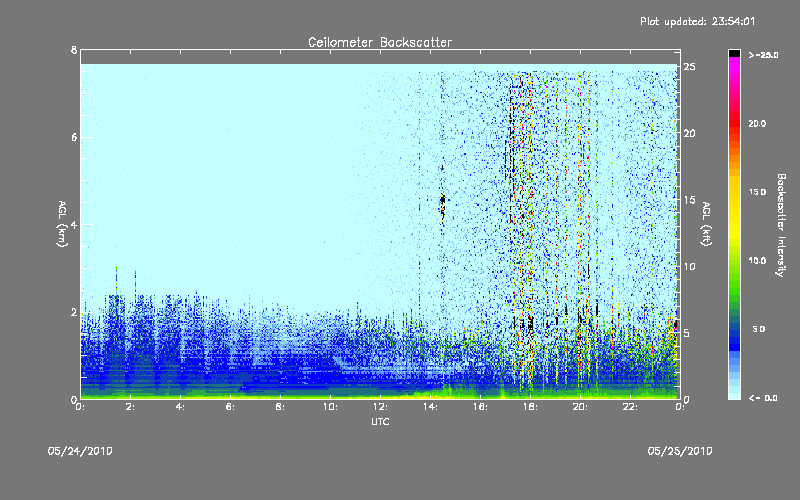800x500 pixels.
Task: Click the 2 km tick label on left axis
Action: [74, 312]
